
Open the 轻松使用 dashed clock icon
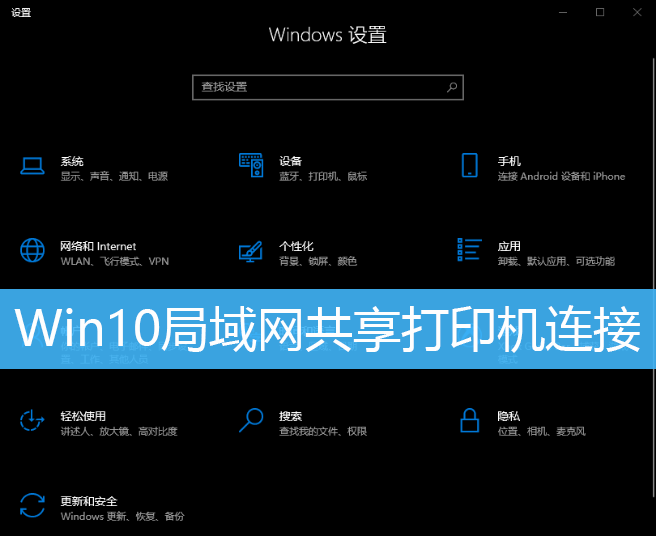[x=32, y=420]
